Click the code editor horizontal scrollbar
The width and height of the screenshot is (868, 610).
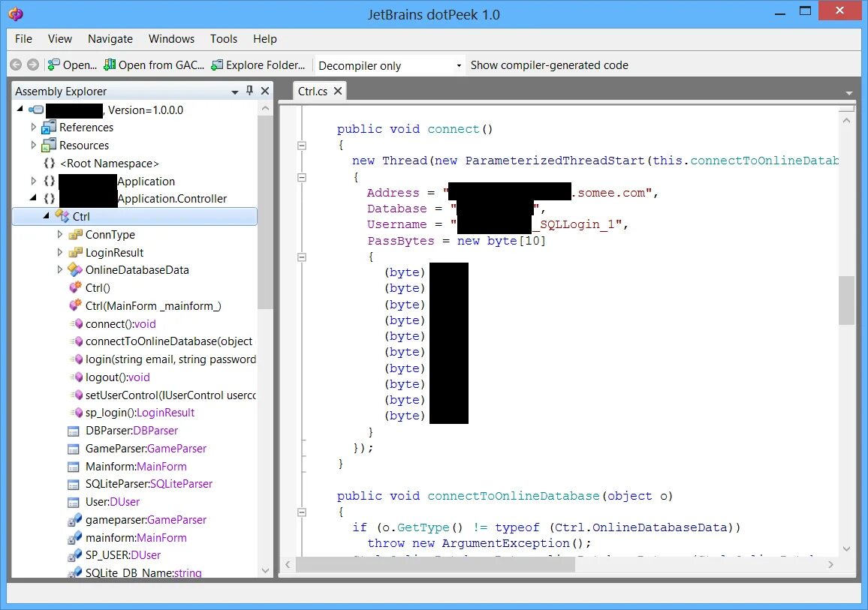tap(436, 565)
